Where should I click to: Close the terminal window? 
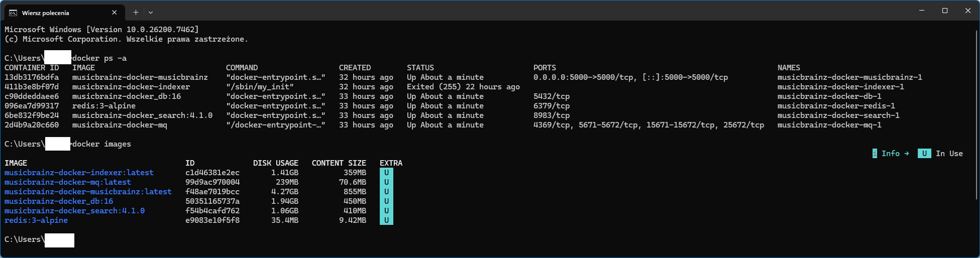pyautogui.click(x=968, y=11)
